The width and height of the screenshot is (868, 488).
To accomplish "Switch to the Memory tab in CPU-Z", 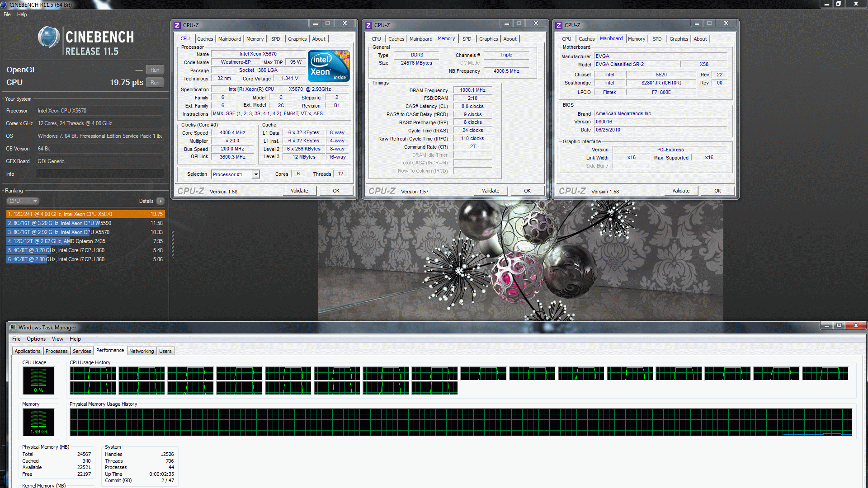I will point(255,39).
